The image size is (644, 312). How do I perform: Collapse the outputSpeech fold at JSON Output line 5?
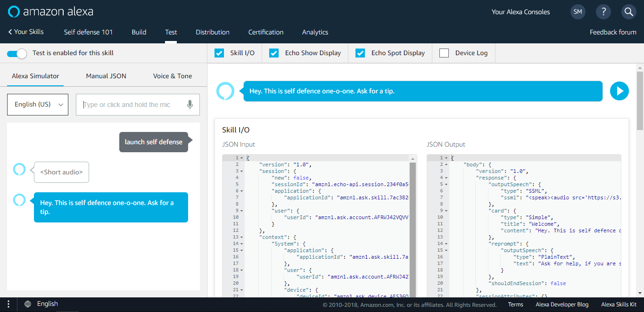446,184
